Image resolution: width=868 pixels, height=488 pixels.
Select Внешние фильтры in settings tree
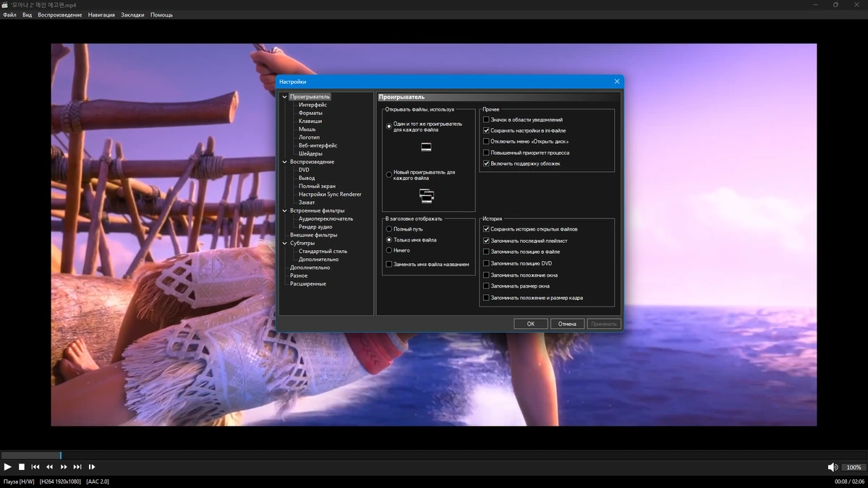click(x=313, y=235)
